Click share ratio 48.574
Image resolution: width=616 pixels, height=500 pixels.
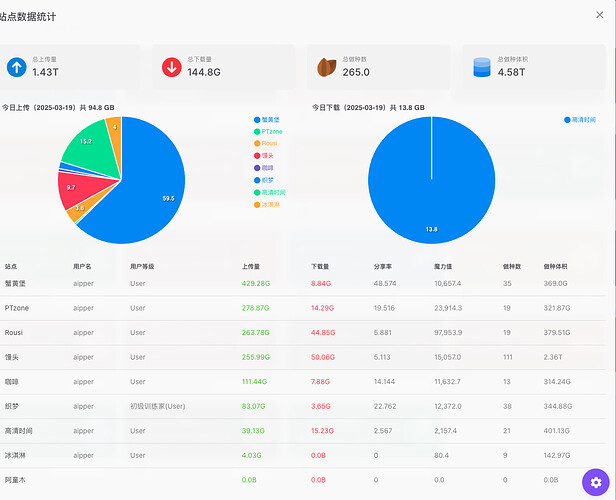385,283
